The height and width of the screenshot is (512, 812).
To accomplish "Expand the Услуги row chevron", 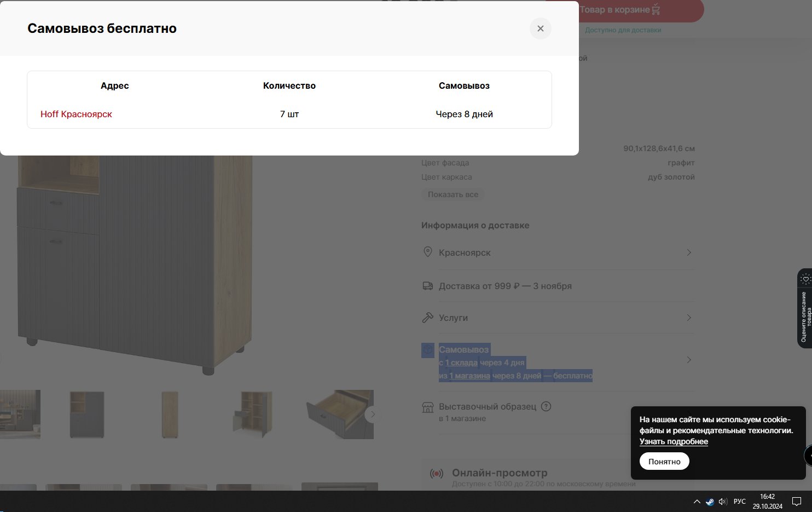I will click(689, 318).
